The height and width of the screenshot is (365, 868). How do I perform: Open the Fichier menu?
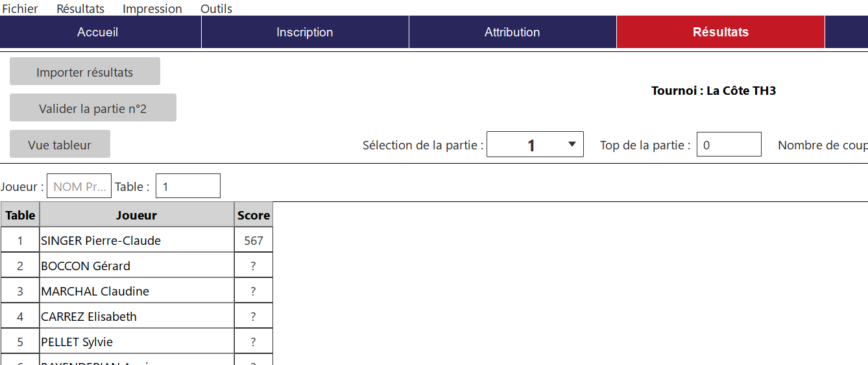point(20,8)
